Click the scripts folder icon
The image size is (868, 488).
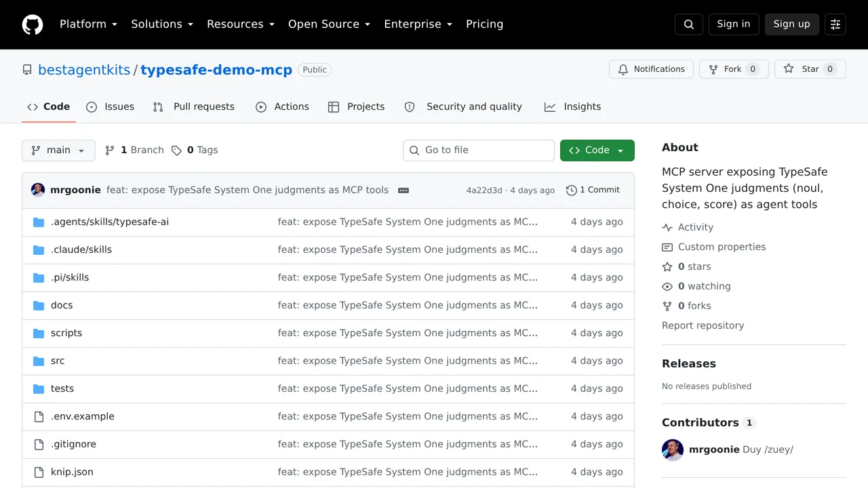tap(39, 333)
